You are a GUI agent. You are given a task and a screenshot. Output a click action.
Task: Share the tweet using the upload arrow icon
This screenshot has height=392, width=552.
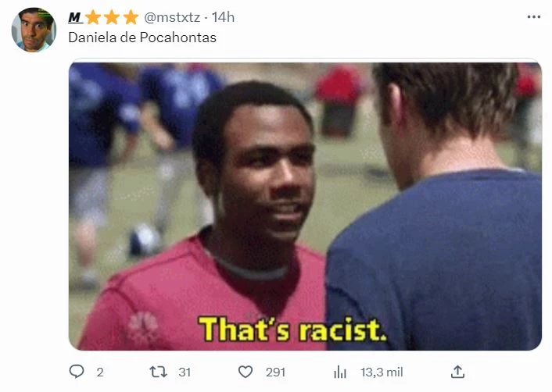(x=457, y=372)
